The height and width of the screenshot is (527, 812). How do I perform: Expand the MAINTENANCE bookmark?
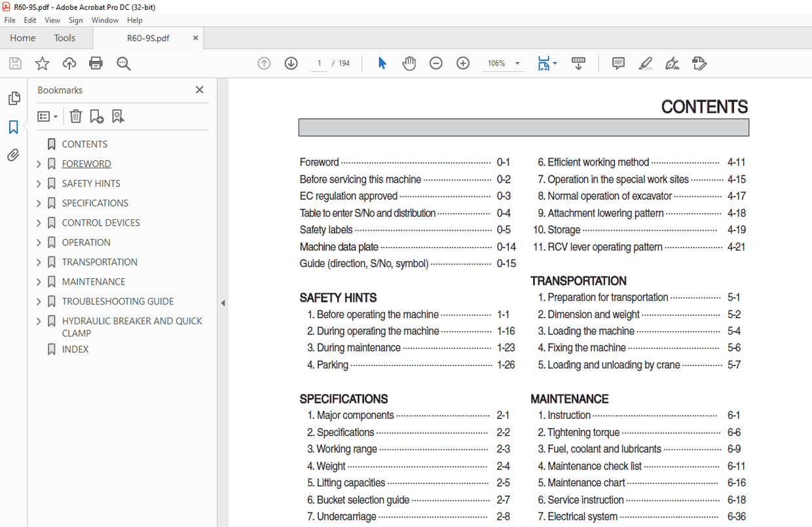(x=38, y=281)
